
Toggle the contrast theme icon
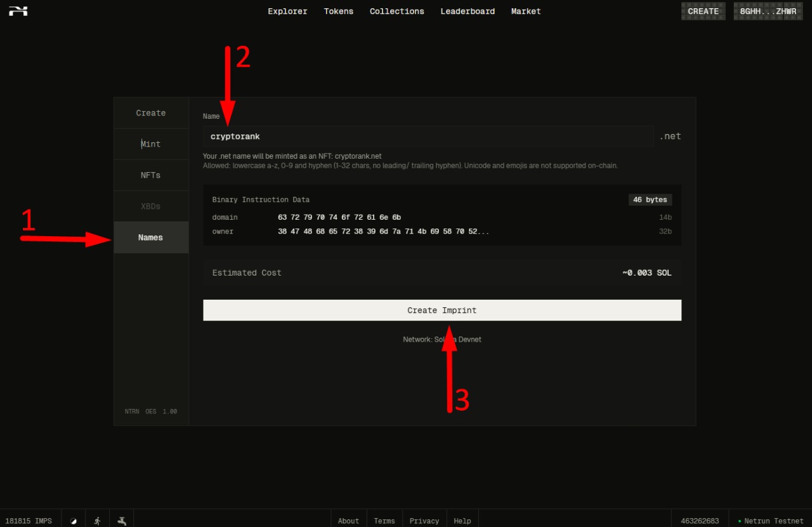pos(73,521)
